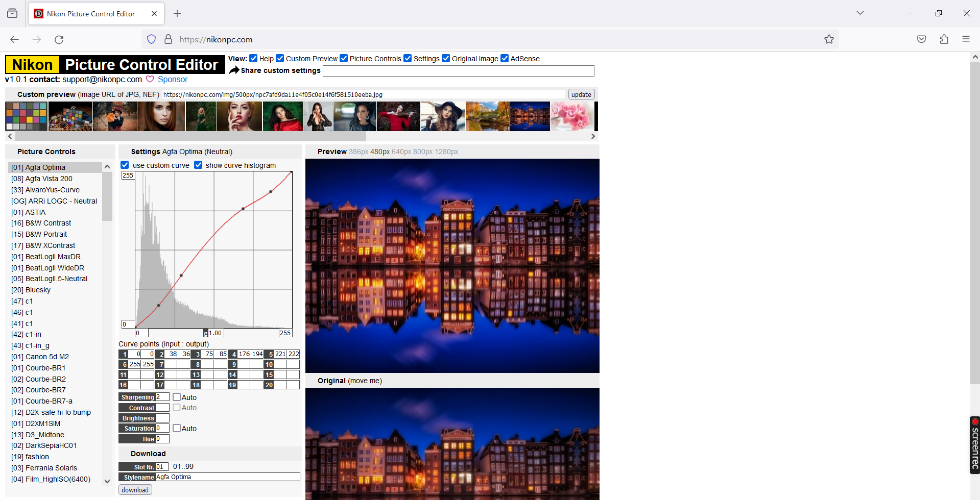The width and height of the screenshot is (980, 500).
Task: Open the tab list chevron dropdown
Action: pos(860,13)
